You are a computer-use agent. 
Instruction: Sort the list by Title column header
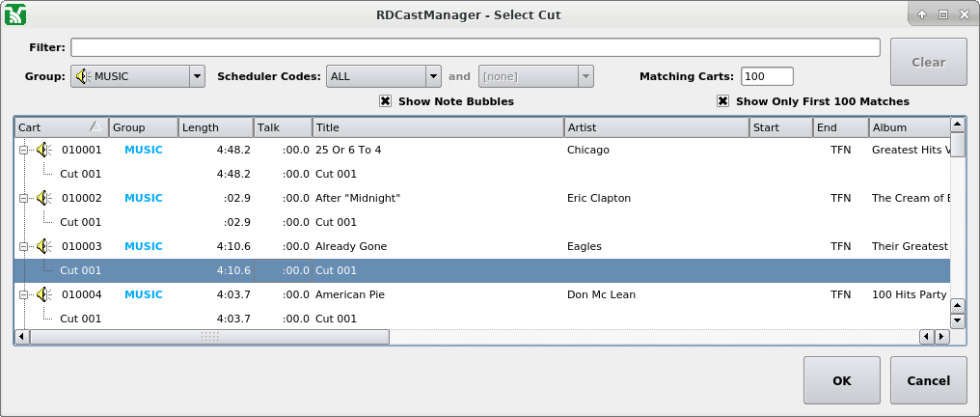click(x=437, y=127)
